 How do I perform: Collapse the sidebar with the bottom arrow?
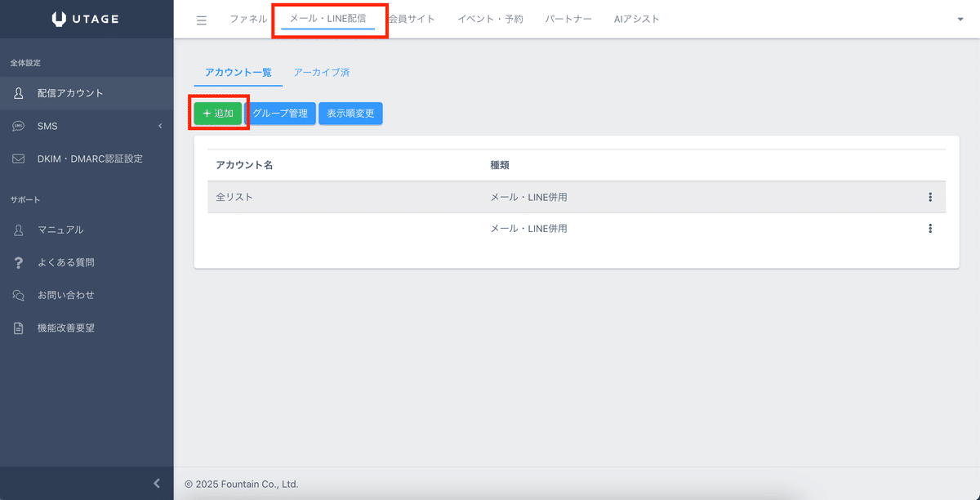click(x=156, y=483)
